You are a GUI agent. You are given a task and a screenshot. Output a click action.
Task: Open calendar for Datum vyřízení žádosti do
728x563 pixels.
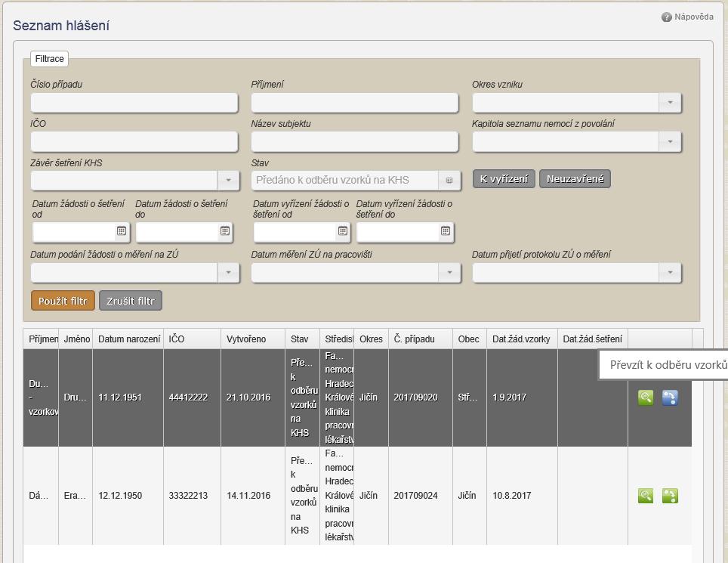click(446, 230)
